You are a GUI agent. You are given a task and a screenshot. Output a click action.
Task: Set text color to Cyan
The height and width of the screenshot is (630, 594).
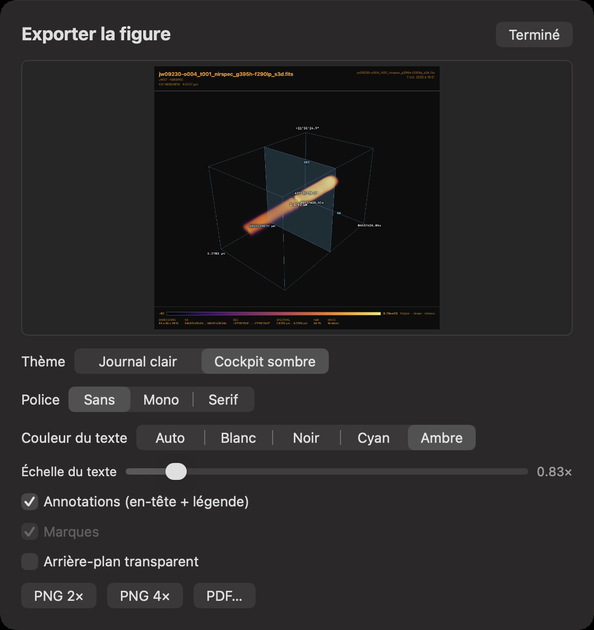pyautogui.click(x=373, y=438)
